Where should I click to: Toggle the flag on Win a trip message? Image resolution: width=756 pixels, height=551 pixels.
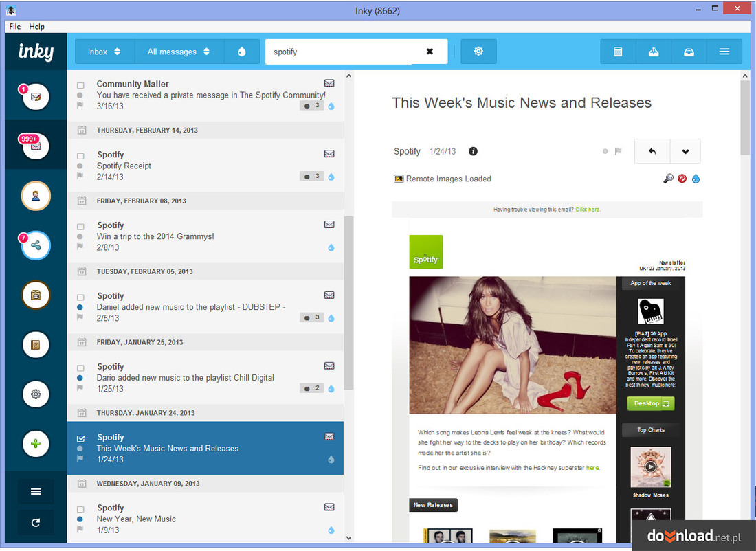tap(80, 247)
